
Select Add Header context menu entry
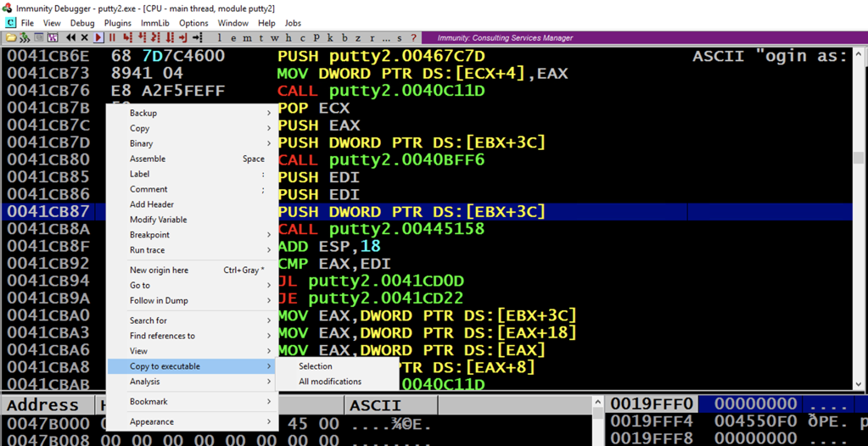click(x=192, y=204)
